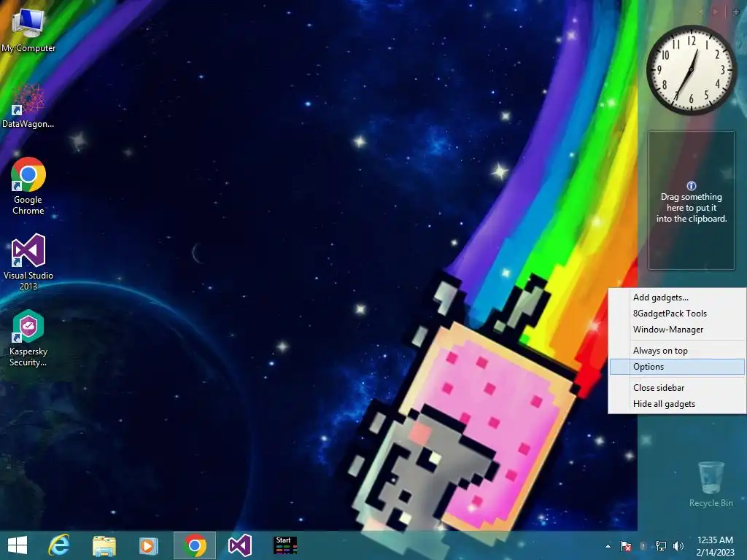Select the Kaspersky Security desktop shortcut
This screenshot has width=747, height=560.
28,337
